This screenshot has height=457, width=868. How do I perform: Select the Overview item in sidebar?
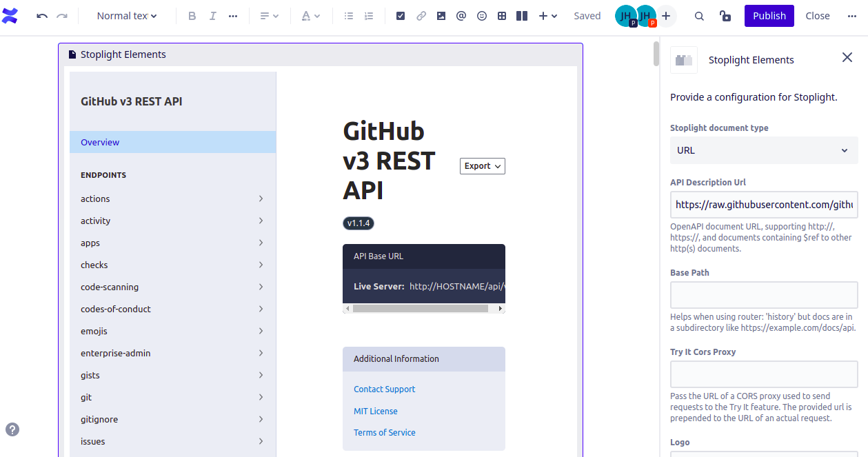(172, 142)
